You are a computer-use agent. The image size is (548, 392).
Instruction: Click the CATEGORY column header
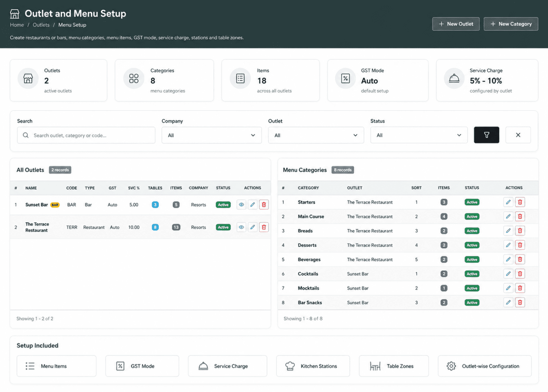click(308, 188)
